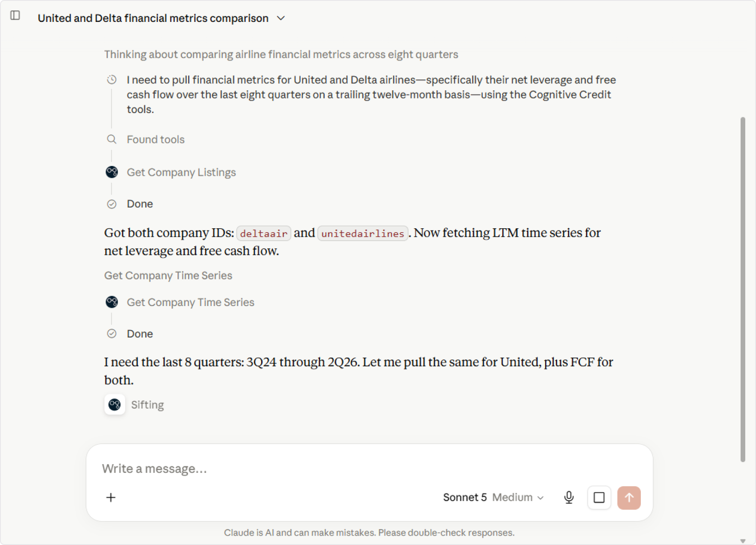Open the Sonnet 5 model selector
756x545 pixels.
pos(465,497)
